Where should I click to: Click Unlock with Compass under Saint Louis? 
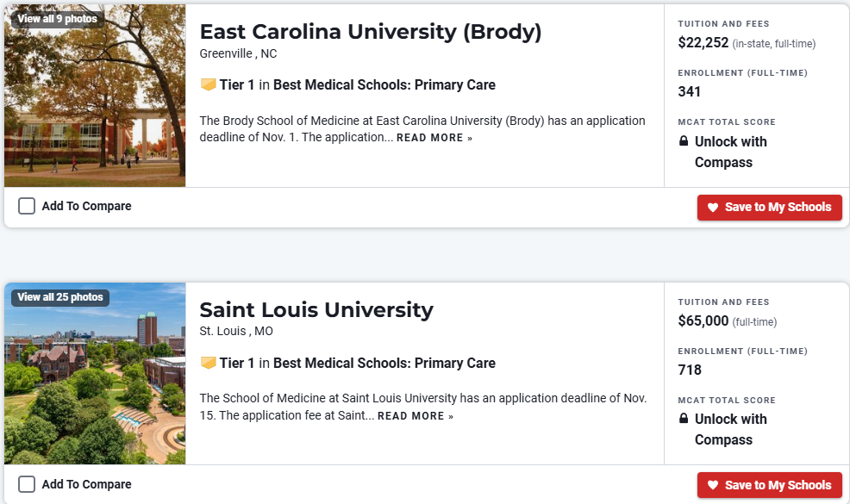point(729,429)
